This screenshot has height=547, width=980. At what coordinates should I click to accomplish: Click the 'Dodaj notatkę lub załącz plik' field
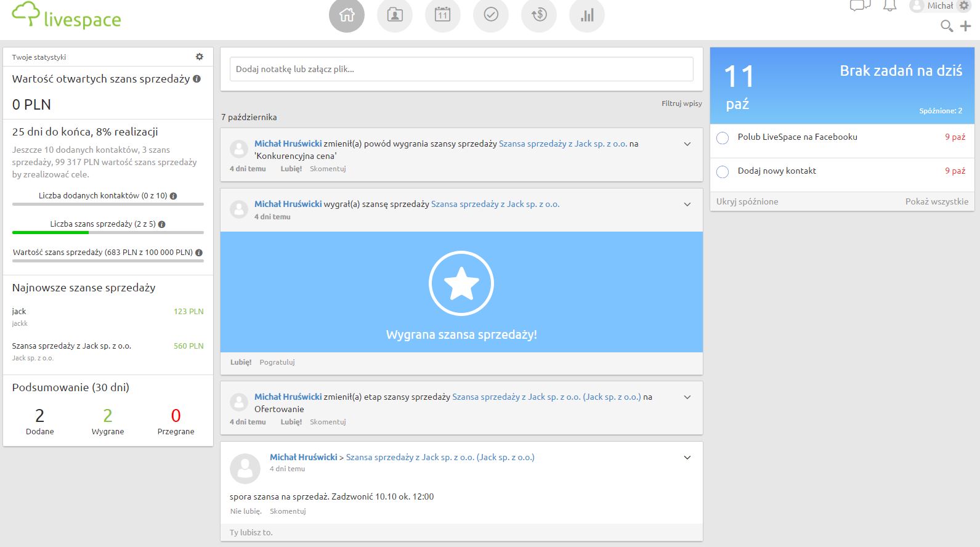tap(461, 69)
